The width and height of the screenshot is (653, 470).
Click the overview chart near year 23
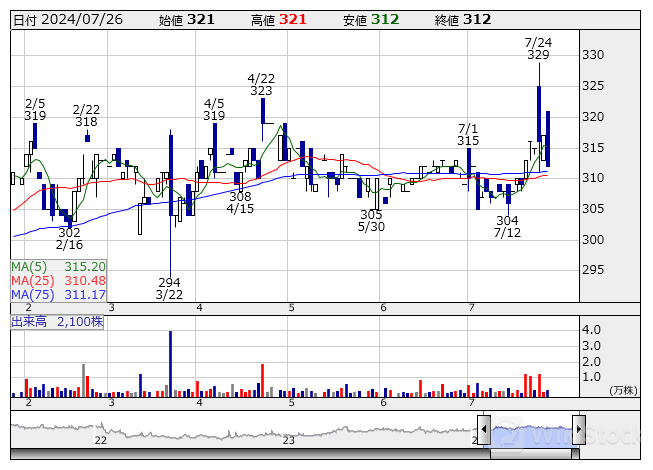pos(288,432)
